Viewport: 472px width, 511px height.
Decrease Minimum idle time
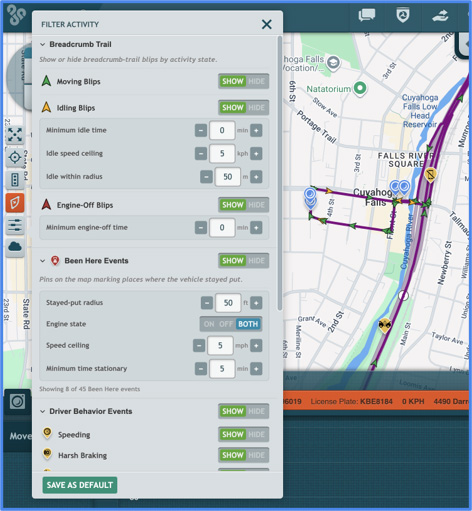(201, 131)
